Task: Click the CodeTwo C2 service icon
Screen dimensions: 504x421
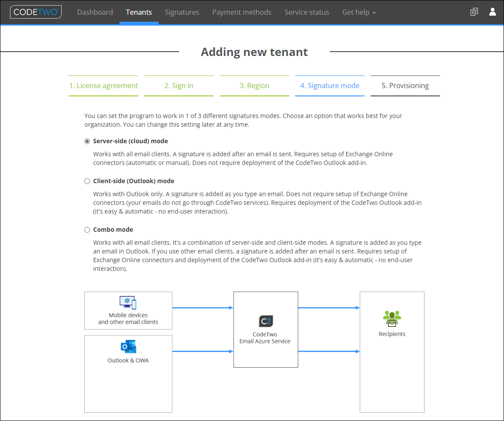Action: [x=266, y=321]
